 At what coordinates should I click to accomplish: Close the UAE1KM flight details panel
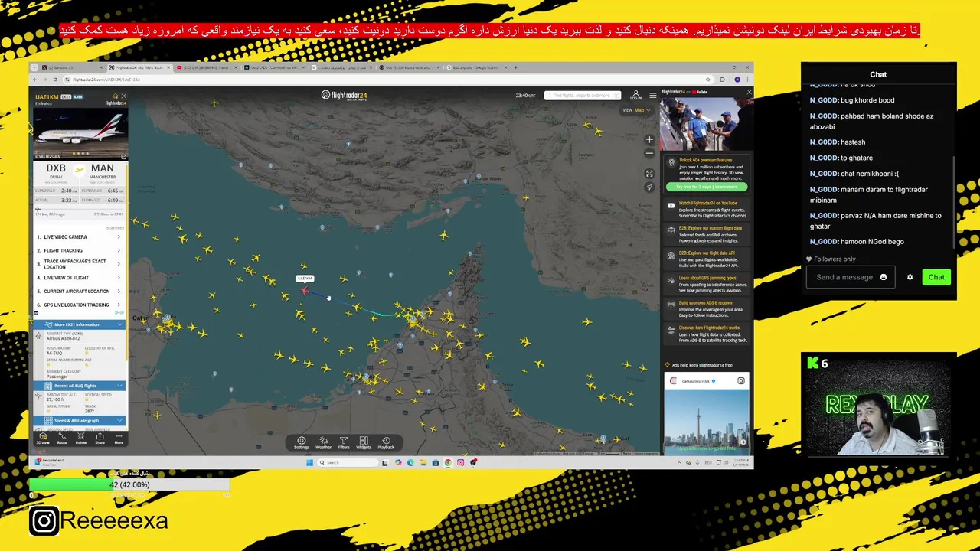point(123,96)
